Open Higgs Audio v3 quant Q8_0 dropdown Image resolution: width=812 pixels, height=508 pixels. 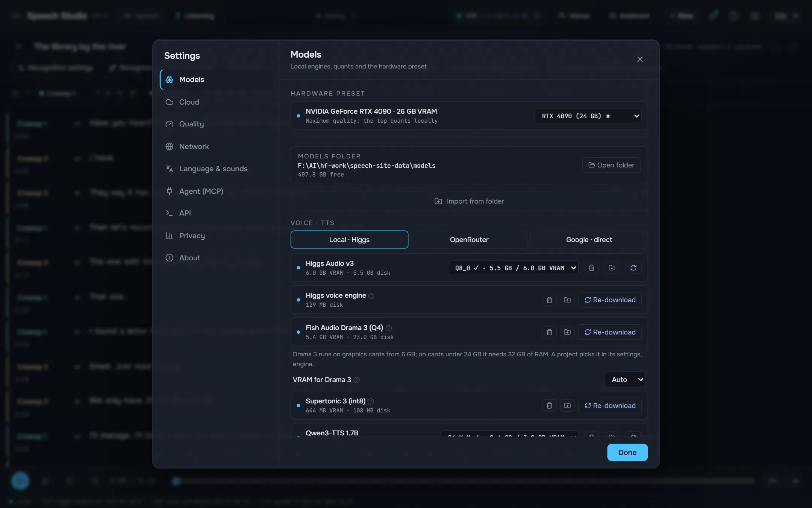[513, 268]
